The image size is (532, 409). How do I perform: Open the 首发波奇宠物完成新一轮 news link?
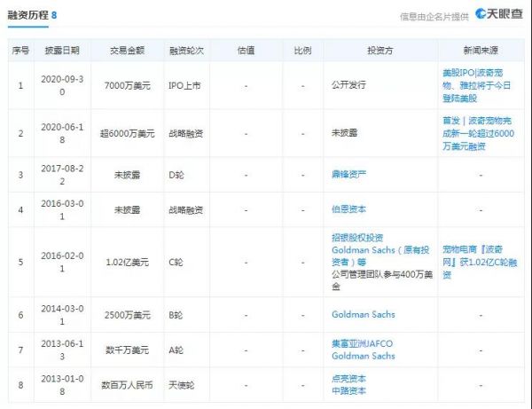click(x=479, y=133)
